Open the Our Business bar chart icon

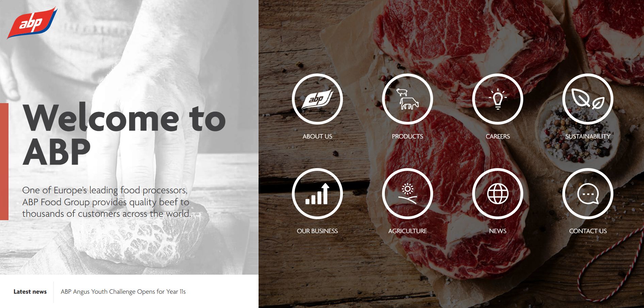point(317,194)
